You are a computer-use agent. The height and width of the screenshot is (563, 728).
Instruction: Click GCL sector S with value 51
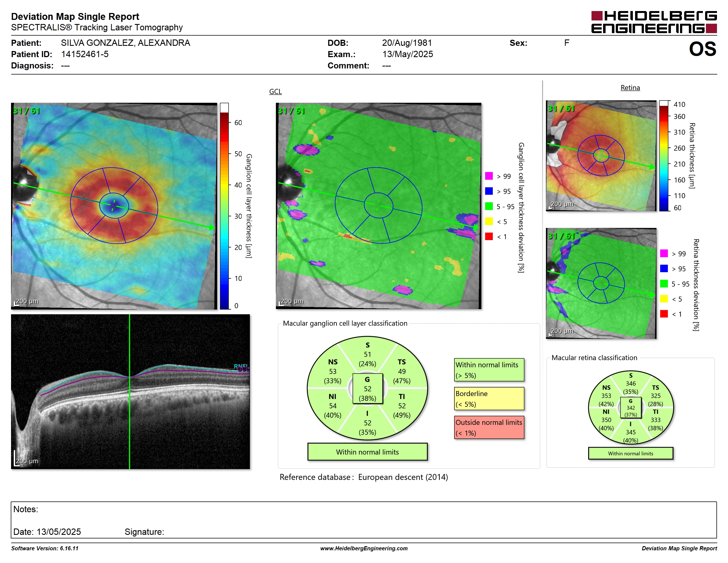(367, 354)
